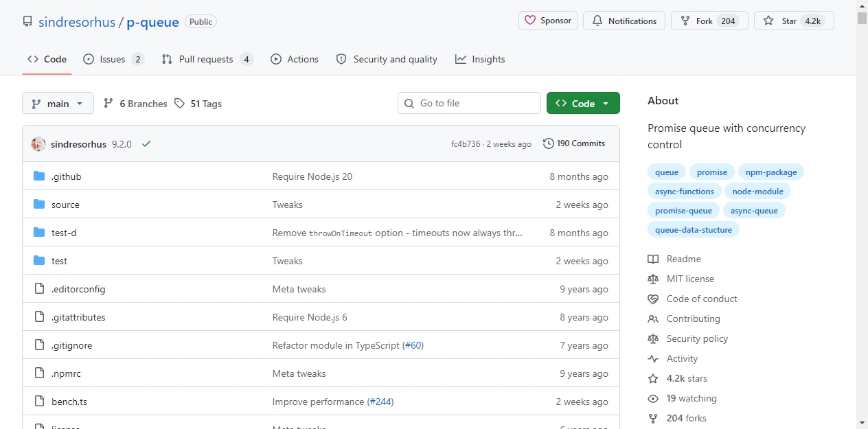Open the .npmrc file
The image size is (868, 429).
(66, 373)
